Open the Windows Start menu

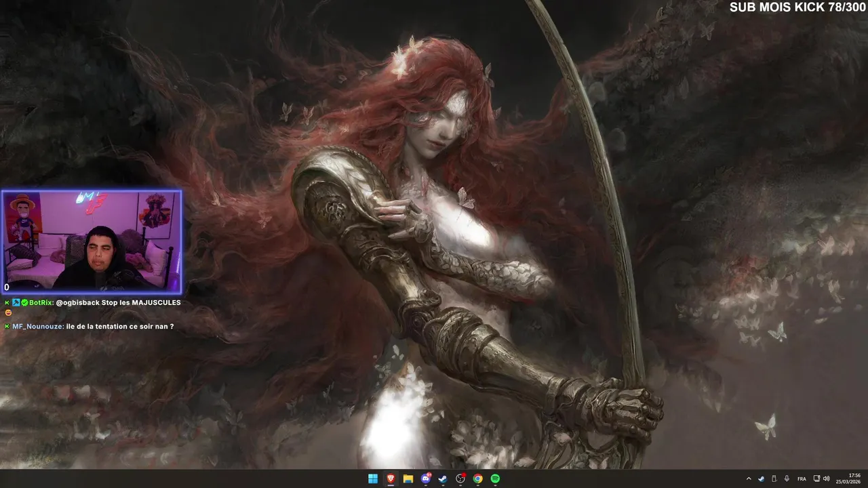373,479
